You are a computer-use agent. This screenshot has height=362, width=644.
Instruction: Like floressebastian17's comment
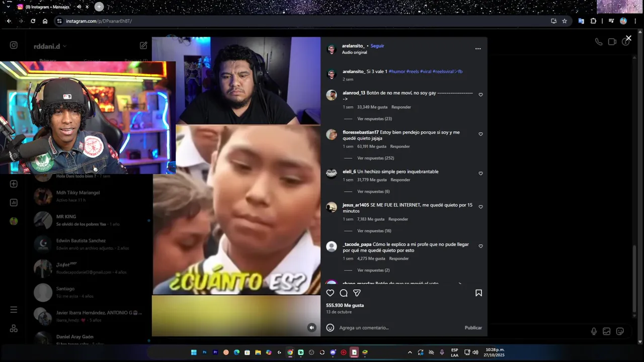480,134
